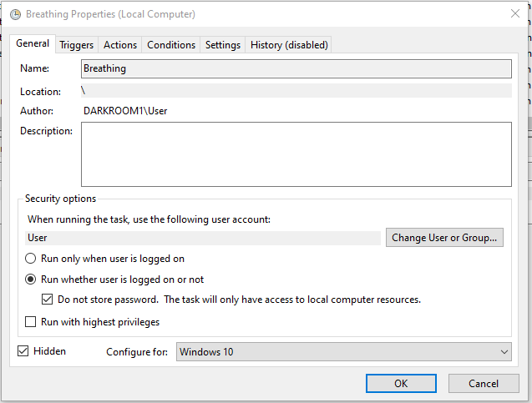View the History (disabled) tab

[x=289, y=45]
